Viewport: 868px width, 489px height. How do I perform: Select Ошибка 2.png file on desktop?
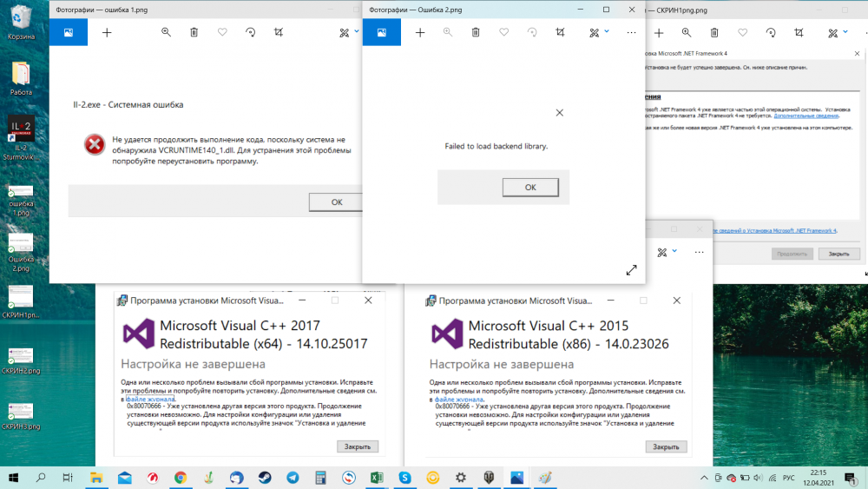pyautogui.click(x=21, y=253)
